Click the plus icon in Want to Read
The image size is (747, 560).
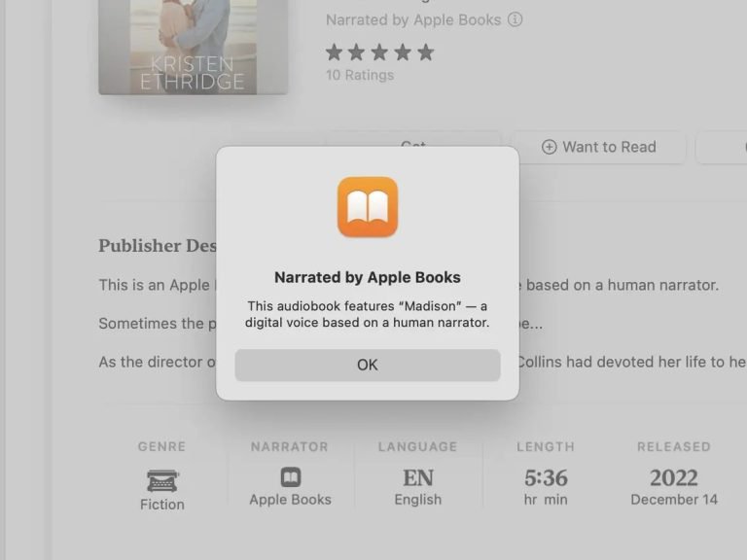click(x=549, y=147)
